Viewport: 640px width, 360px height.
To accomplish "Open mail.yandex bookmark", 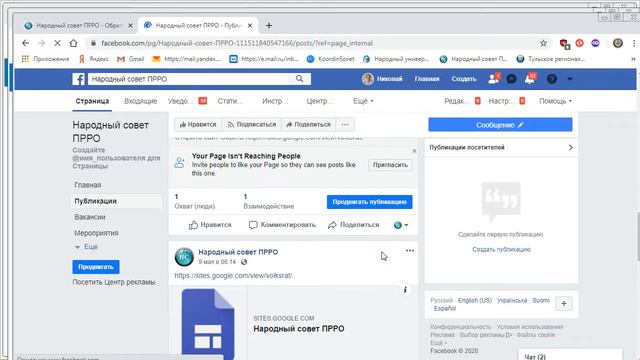I will pos(187,59).
